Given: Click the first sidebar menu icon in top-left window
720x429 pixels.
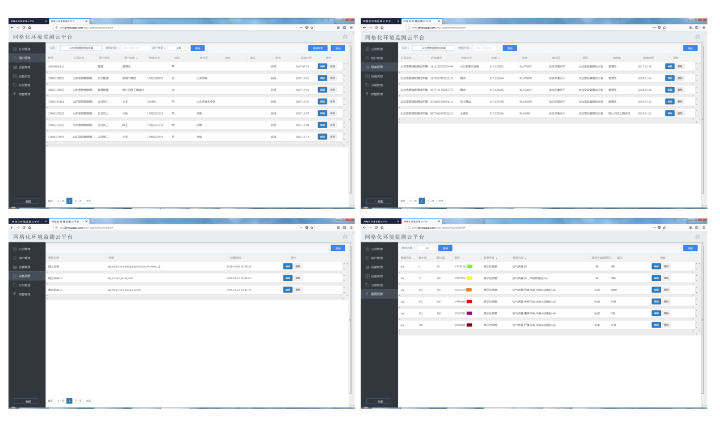Looking at the screenshot, I should 15,49.
